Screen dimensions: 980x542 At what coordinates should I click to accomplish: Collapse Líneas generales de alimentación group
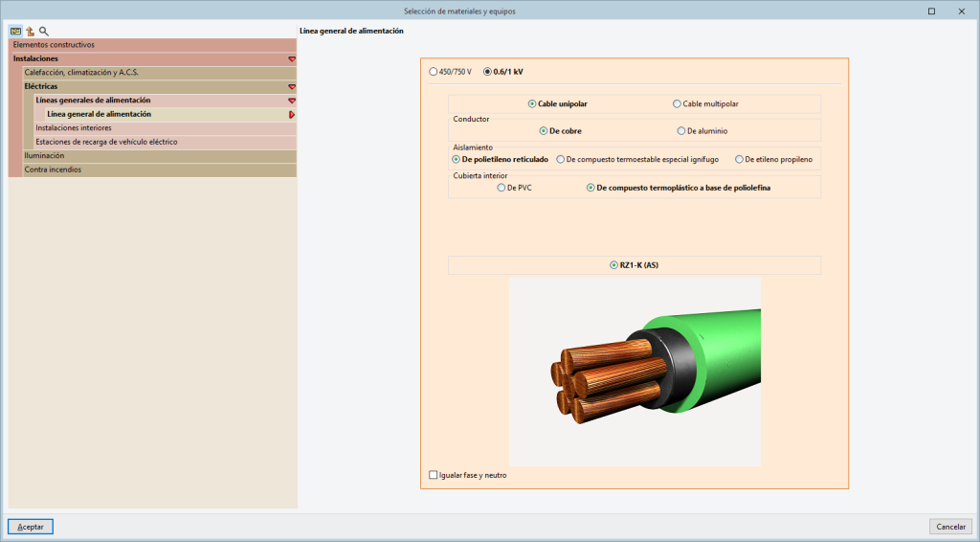[292, 101]
